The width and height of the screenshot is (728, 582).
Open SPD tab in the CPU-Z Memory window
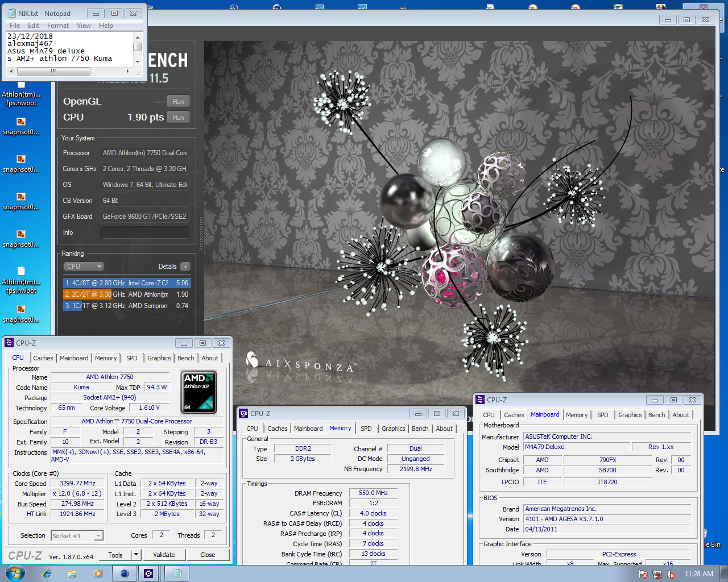(x=366, y=429)
